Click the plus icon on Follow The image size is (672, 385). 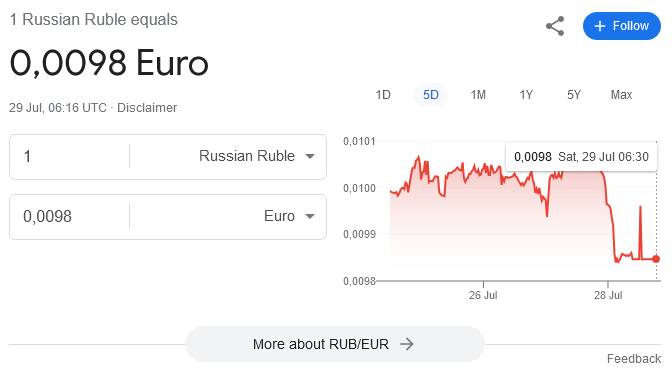click(x=600, y=26)
